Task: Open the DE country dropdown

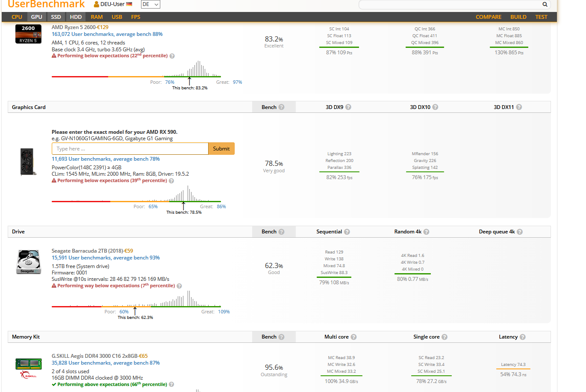Action: 150,4
